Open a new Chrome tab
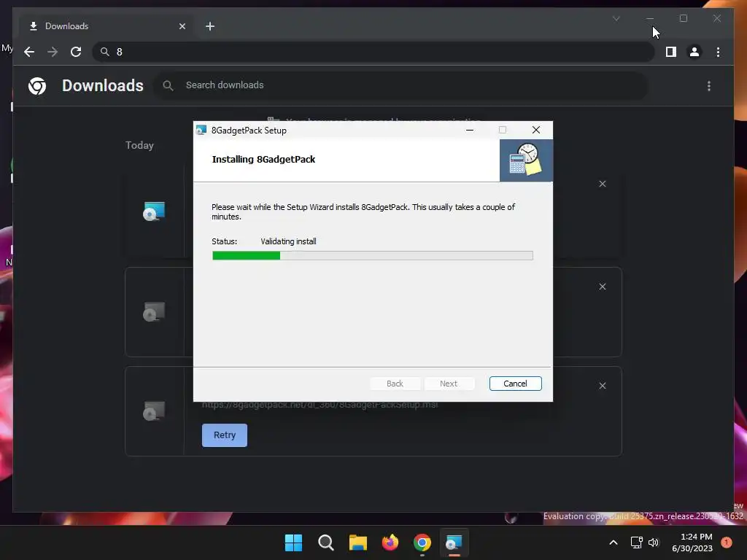The width and height of the screenshot is (747, 560). pyautogui.click(x=210, y=26)
